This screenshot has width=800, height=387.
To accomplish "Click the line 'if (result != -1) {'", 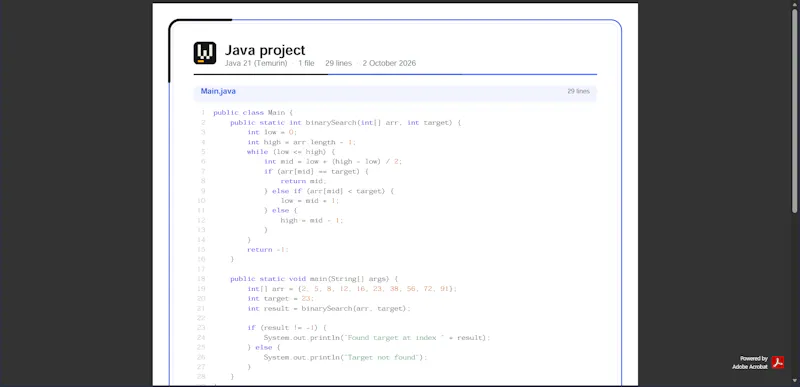I will pos(287,328).
